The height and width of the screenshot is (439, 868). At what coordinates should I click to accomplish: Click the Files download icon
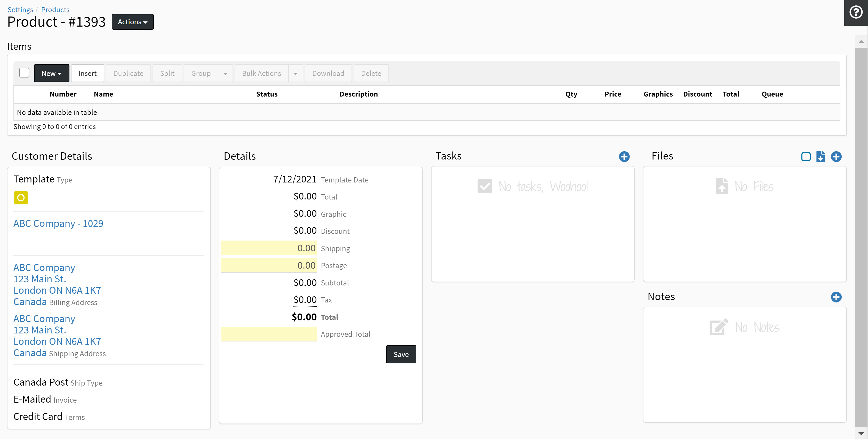[x=821, y=156]
